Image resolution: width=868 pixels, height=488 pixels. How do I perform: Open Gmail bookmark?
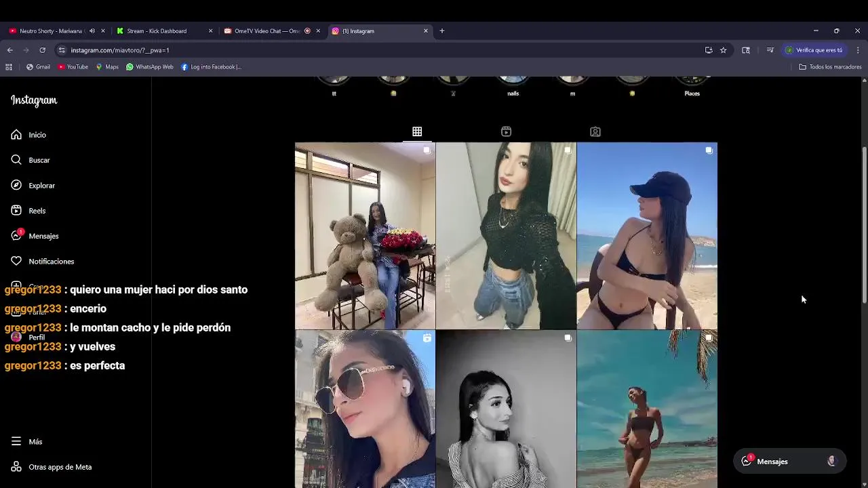(x=38, y=67)
